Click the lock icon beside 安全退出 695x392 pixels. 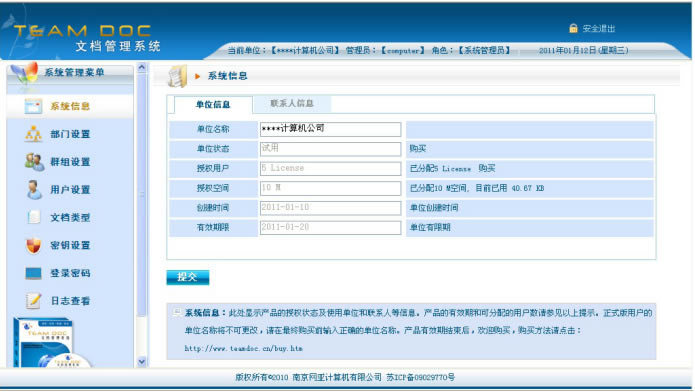tap(573, 28)
